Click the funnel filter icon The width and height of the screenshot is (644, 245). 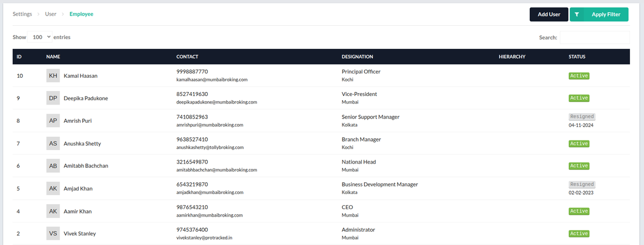coord(576,14)
